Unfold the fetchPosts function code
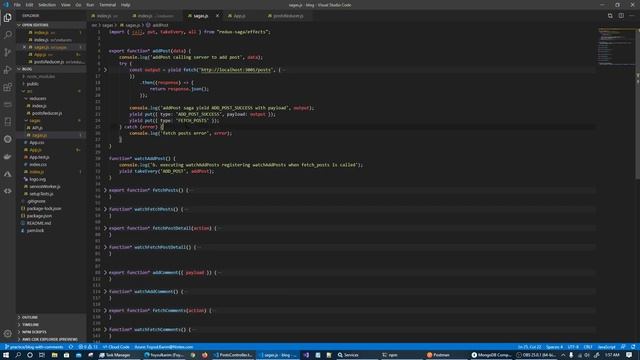 [x=105, y=190]
